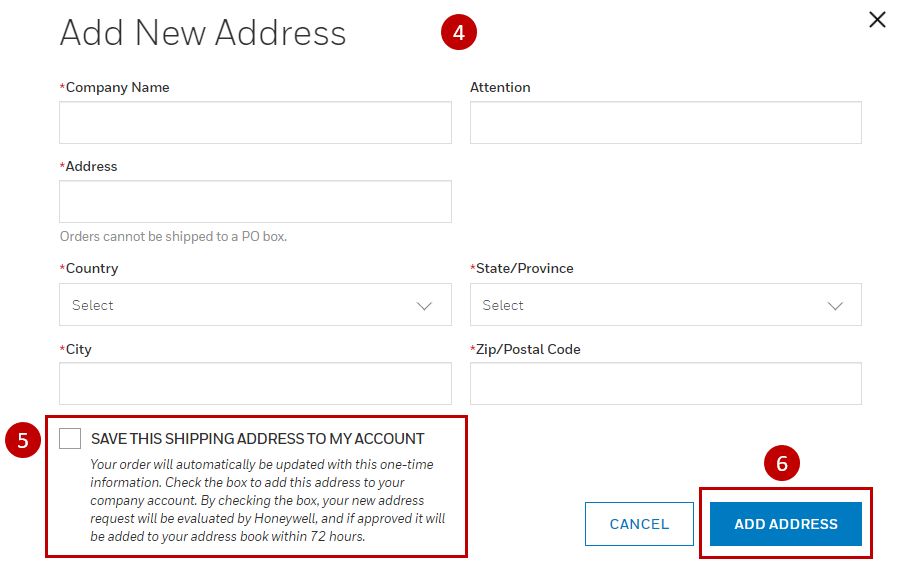Click the Zip/Postal Code field
This screenshot has height=569, width=907.
click(665, 384)
